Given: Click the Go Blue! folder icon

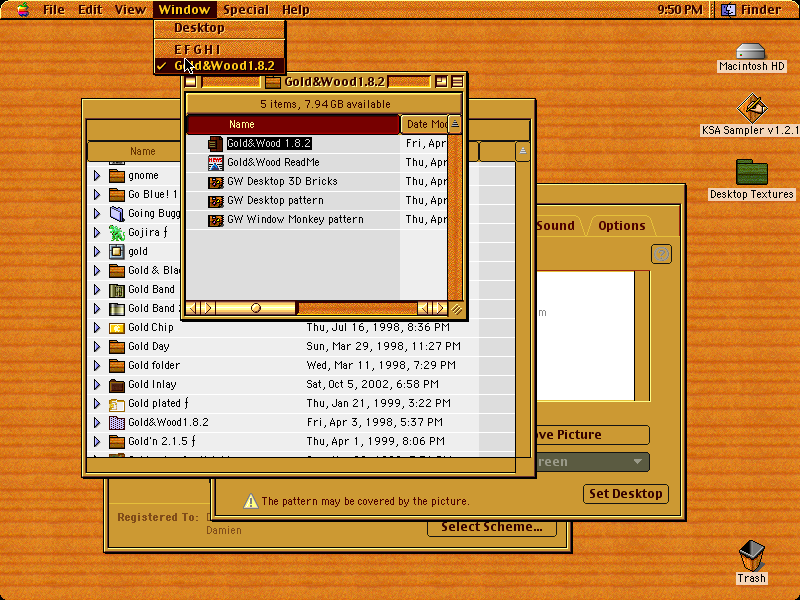Looking at the screenshot, I should tap(117, 195).
